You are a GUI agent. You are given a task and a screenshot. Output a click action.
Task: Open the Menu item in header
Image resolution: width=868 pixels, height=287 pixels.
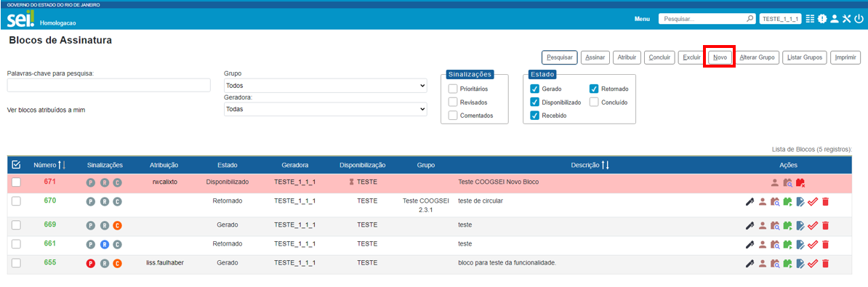642,19
